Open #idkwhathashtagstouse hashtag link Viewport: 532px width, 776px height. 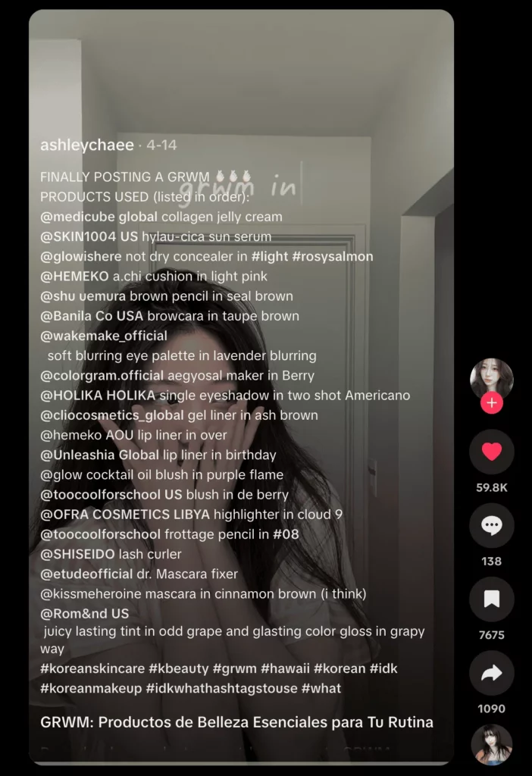[x=221, y=688]
